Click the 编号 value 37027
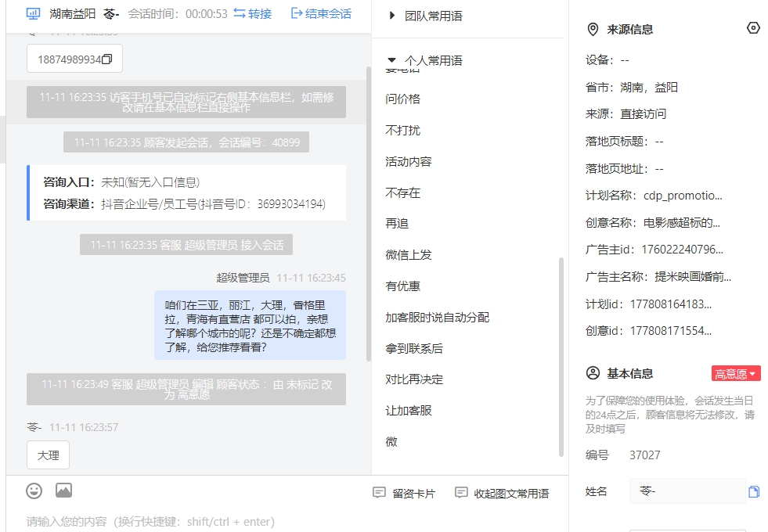 [x=644, y=455]
